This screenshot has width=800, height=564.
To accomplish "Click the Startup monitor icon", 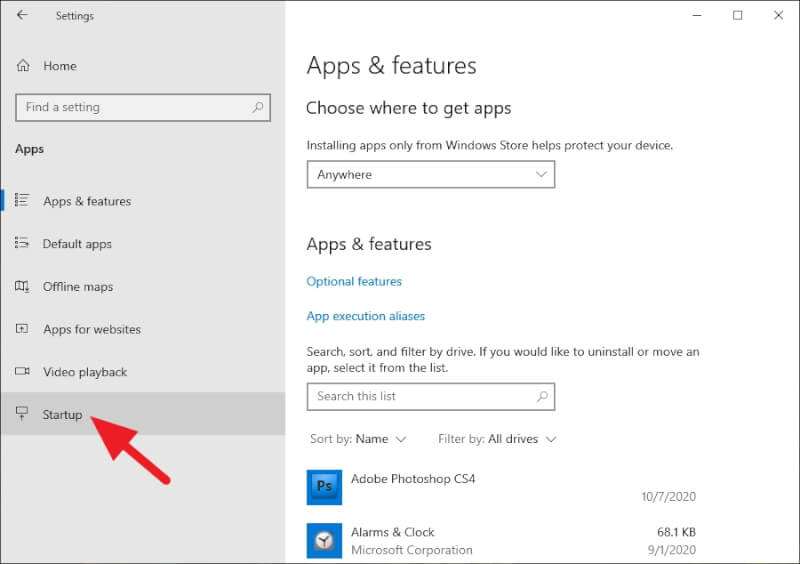I will coord(22,413).
